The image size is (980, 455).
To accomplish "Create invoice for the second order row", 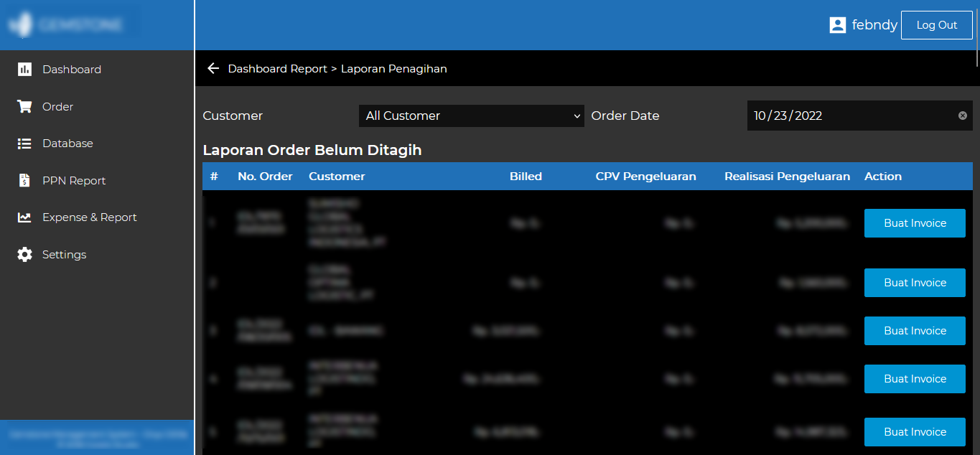I will coord(915,283).
